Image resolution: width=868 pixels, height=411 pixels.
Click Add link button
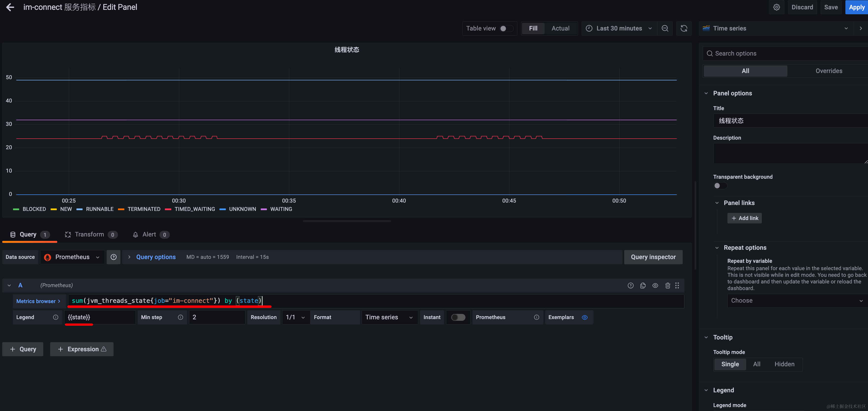pyautogui.click(x=744, y=218)
